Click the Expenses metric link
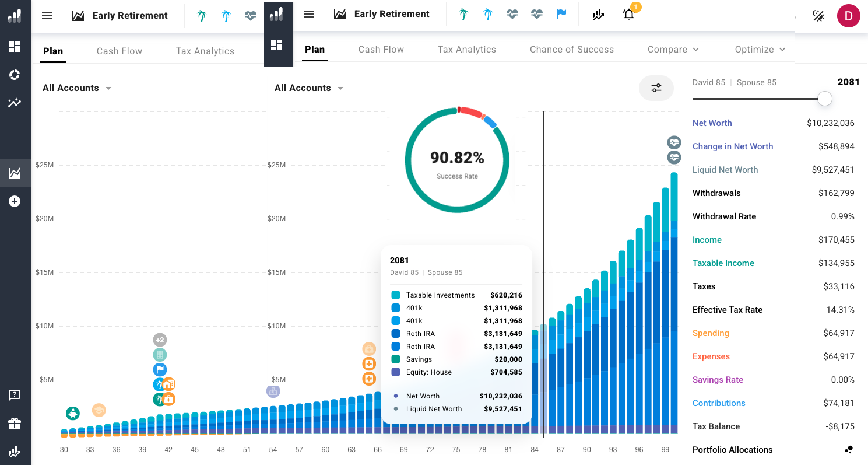Image resolution: width=868 pixels, height=465 pixels. (x=711, y=356)
